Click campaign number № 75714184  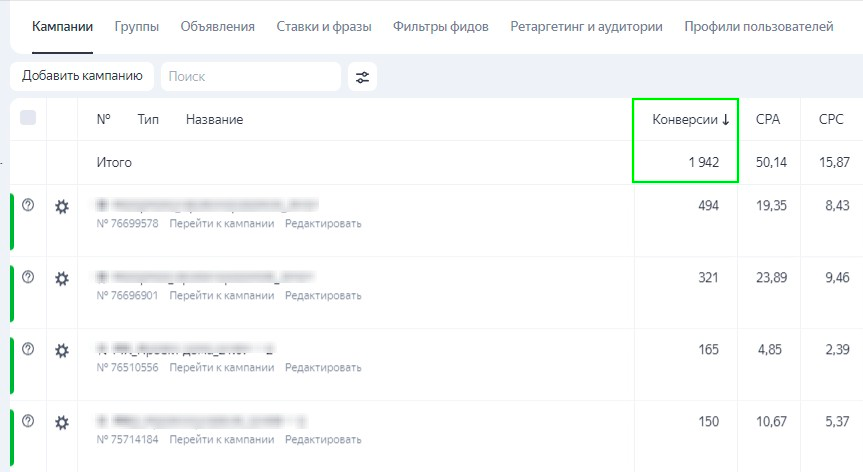tap(127, 440)
